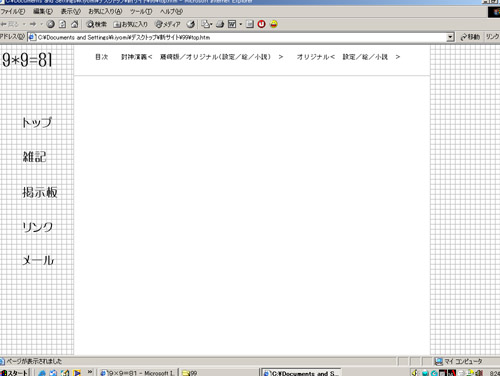Open the メール sidebar link
The image size is (500, 376).
click(38, 260)
